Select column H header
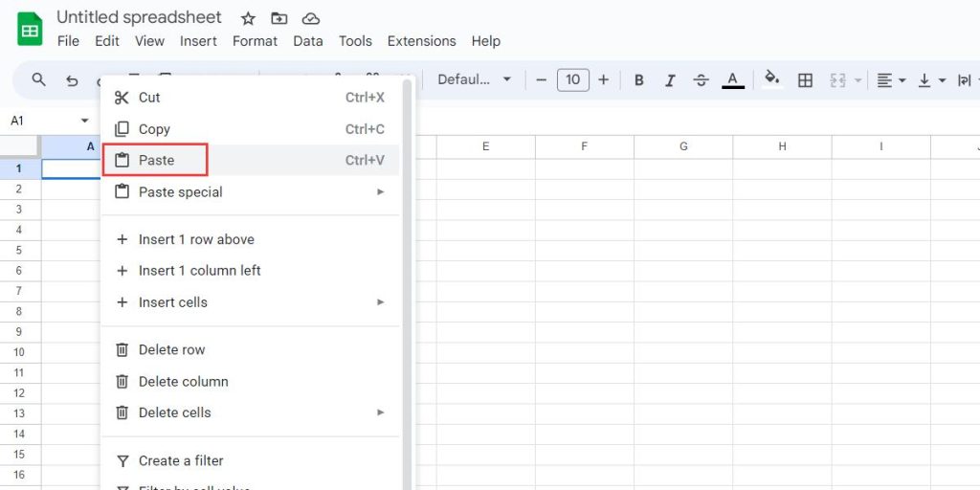This screenshot has height=490, width=980. coord(782,146)
